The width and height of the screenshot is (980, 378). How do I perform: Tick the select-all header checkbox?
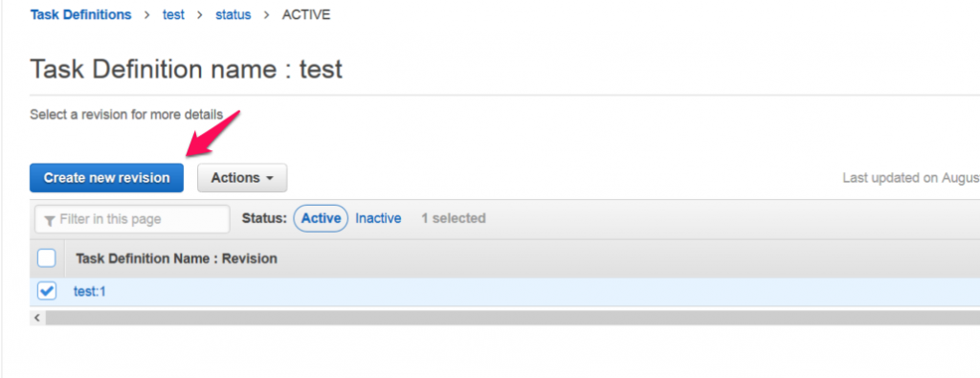[47, 258]
